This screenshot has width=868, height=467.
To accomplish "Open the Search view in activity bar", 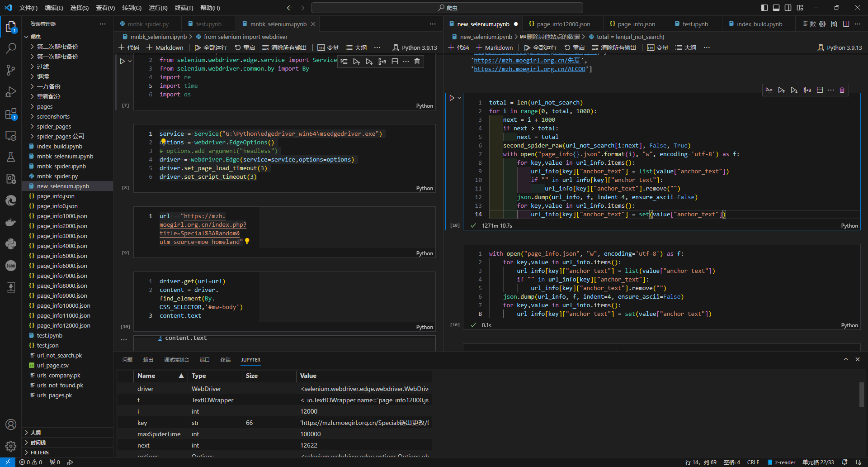I will coord(11,48).
